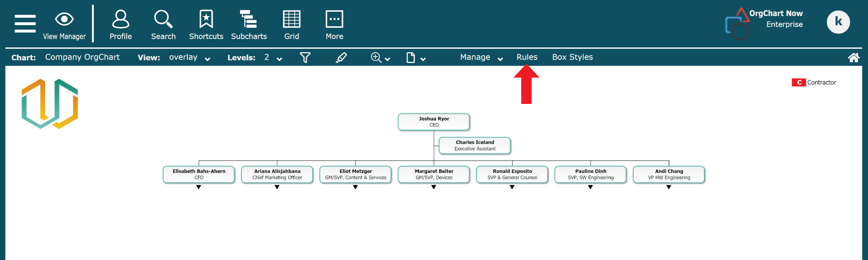
Task: Click the filter funnel icon
Action: coord(305,57)
